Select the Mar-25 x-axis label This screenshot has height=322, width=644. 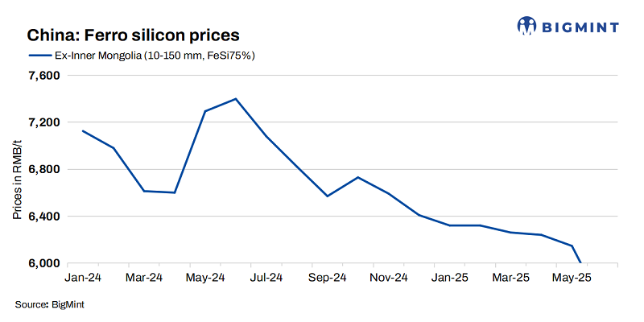point(511,278)
